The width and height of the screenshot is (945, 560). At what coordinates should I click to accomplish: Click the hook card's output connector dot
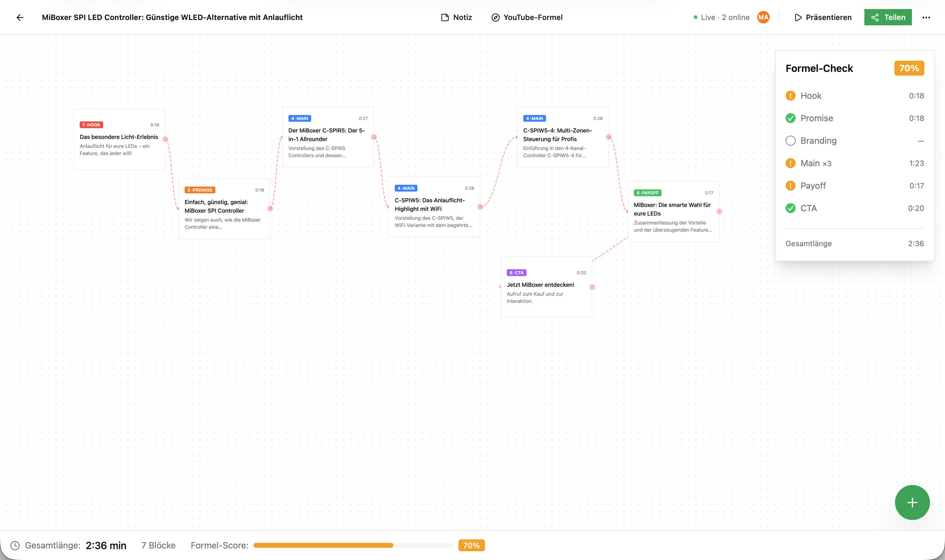[x=165, y=139]
